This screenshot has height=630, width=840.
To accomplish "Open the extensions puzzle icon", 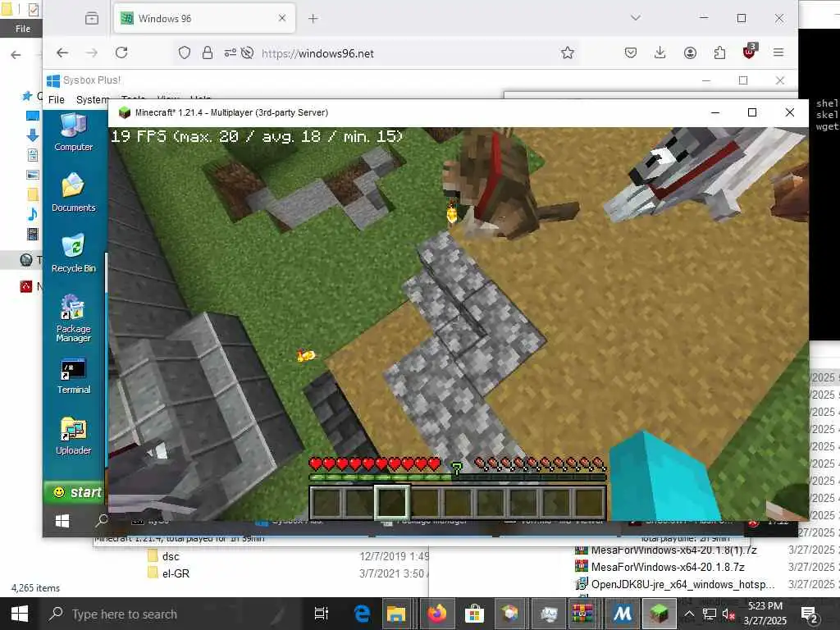I will (x=719, y=52).
